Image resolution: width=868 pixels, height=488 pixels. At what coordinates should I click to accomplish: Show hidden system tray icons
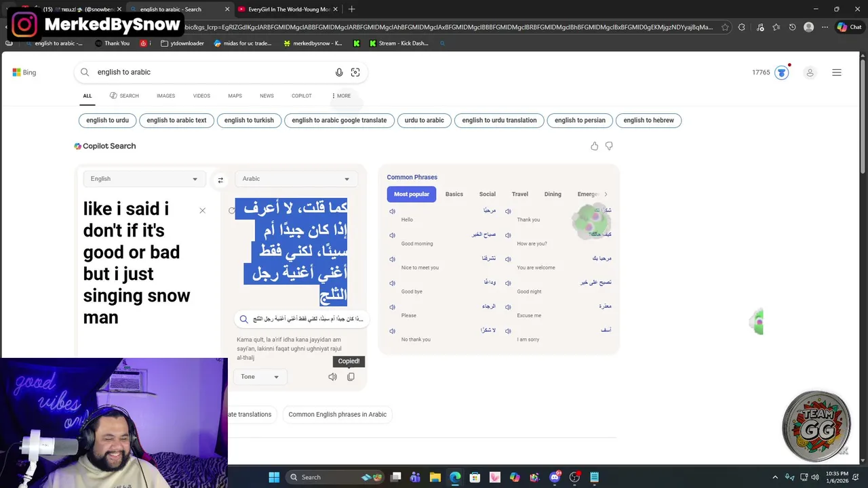pyautogui.click(x=774, y=477)
